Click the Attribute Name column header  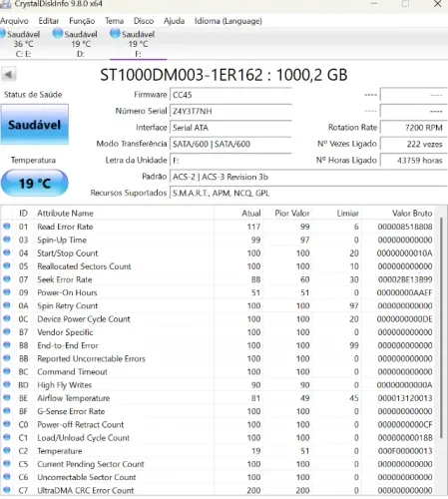click(124, 214)
